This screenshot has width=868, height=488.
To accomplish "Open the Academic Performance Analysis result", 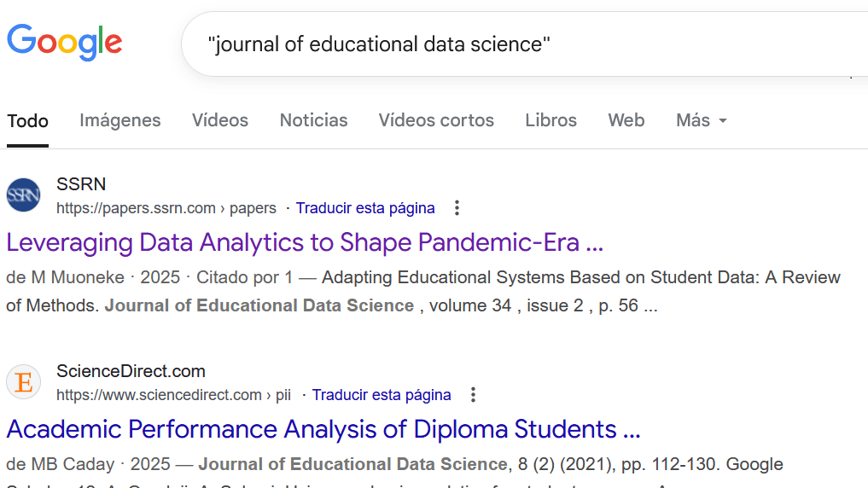I will pyautogui.click(x=323, y=428).
